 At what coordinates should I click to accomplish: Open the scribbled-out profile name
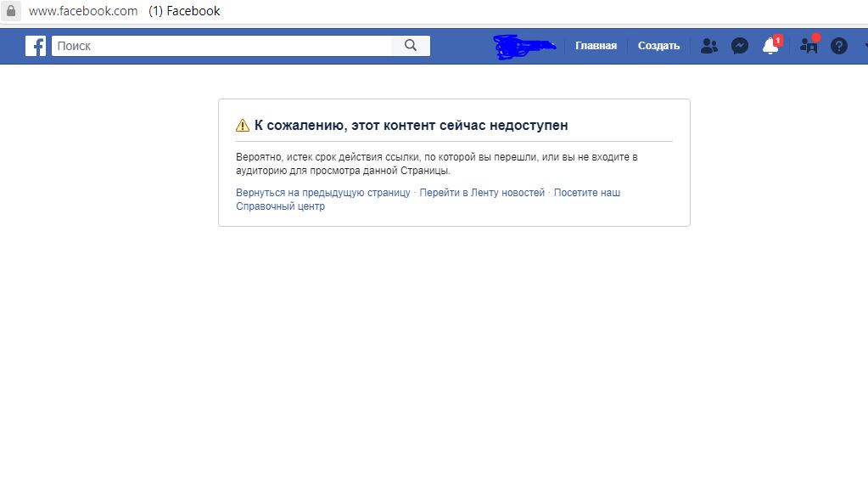(x=524, y=46)
